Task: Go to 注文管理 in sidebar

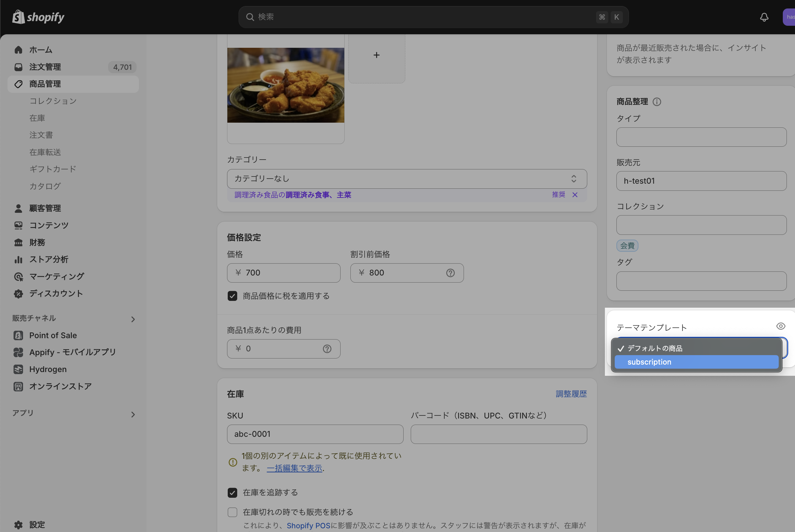Action: pyautogui.click(x=45, y=67)
